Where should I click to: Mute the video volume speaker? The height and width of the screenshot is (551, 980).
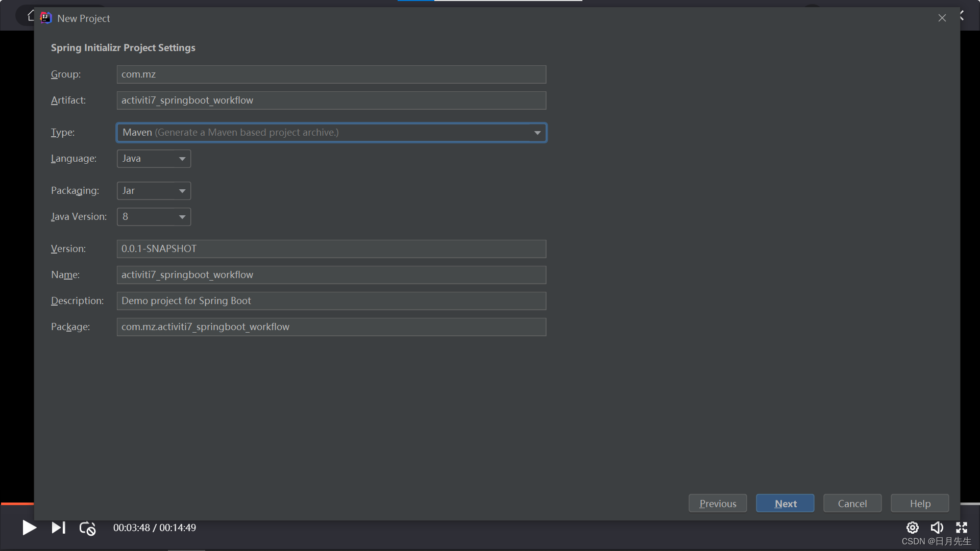[x=937, y=528]
